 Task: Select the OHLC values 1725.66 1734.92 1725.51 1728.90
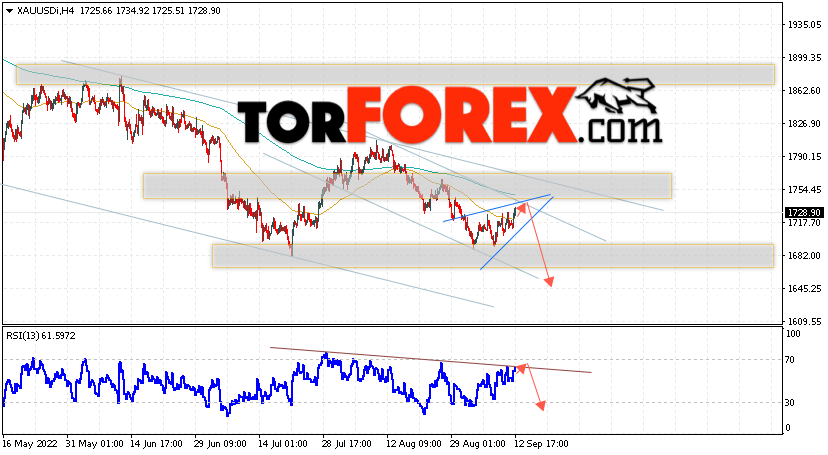tap(150, 11)
